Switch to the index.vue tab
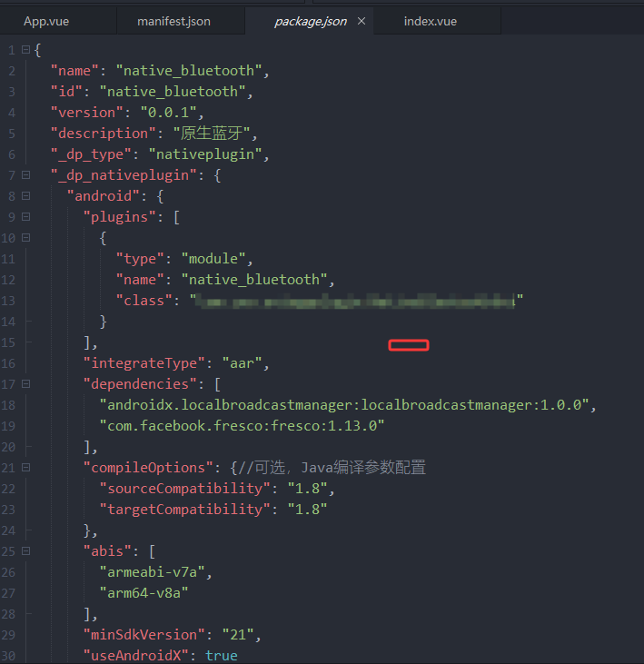Image resolution: width=644 pixels, height=664 pixels. point(431,21)
